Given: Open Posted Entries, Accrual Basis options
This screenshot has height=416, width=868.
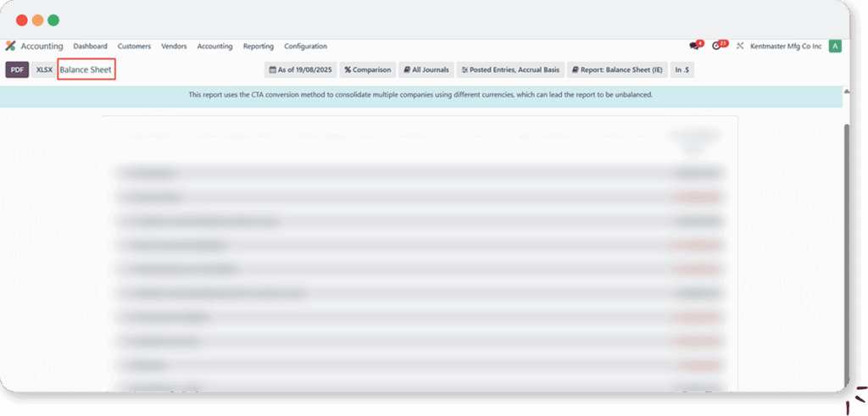Looking at the screenshot, I should click(509, 69).
